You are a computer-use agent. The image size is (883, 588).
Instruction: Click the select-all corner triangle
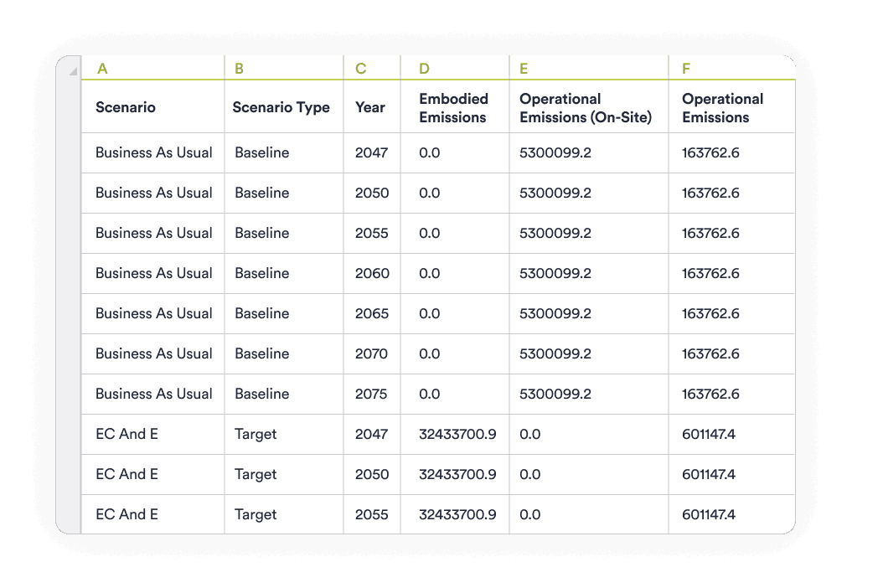(73, 71)
